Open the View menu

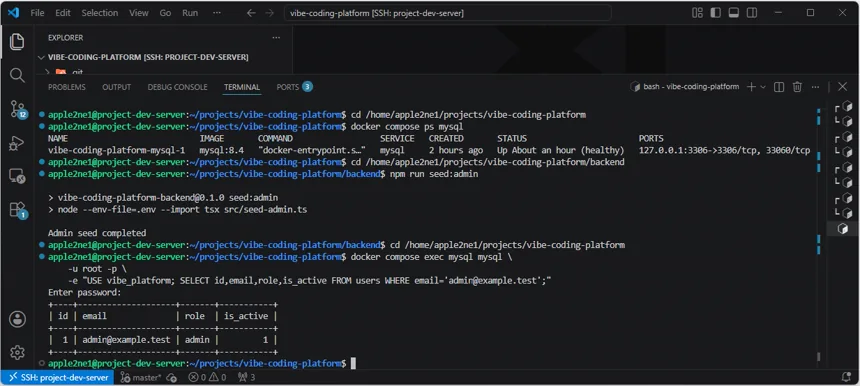[139, 13]
